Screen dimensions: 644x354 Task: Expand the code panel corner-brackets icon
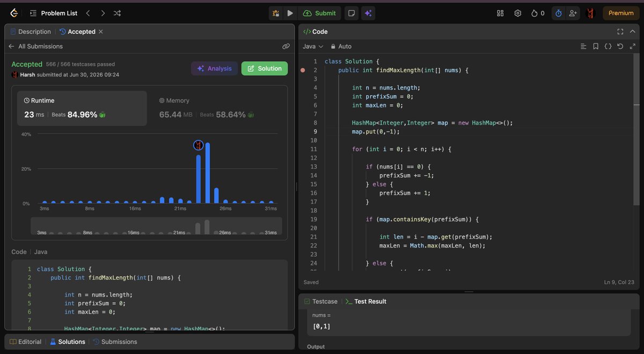(x=620, y=32)
